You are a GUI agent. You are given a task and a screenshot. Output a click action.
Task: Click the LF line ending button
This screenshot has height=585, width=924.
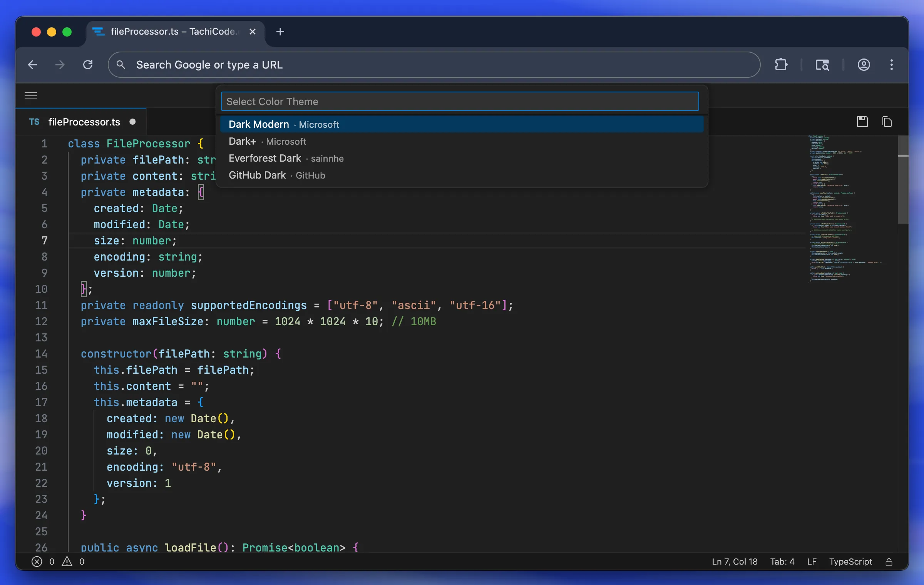point(812,562)
